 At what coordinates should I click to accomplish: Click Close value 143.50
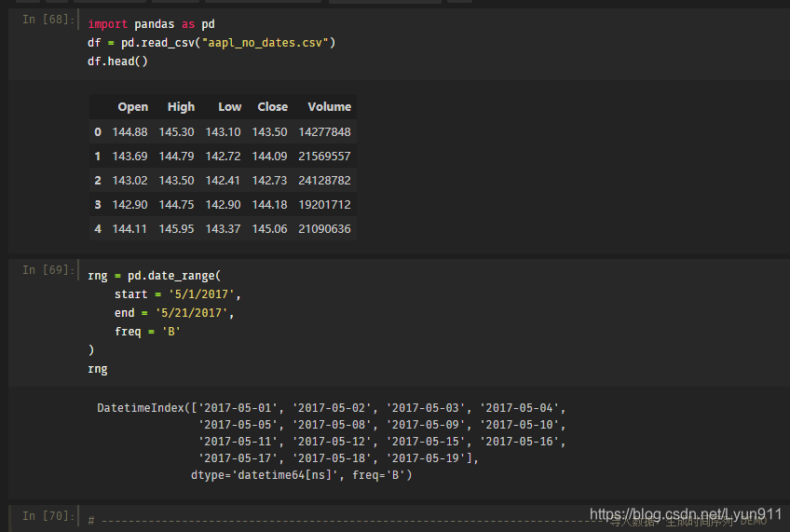click(x=269, y=132)
